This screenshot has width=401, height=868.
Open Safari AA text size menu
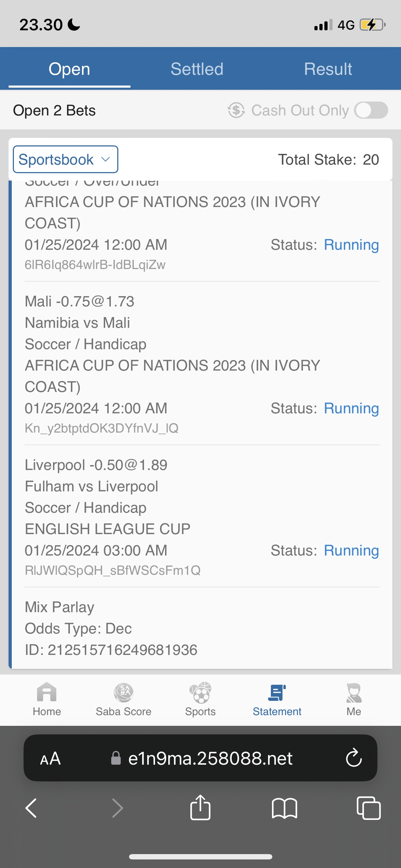50,758
